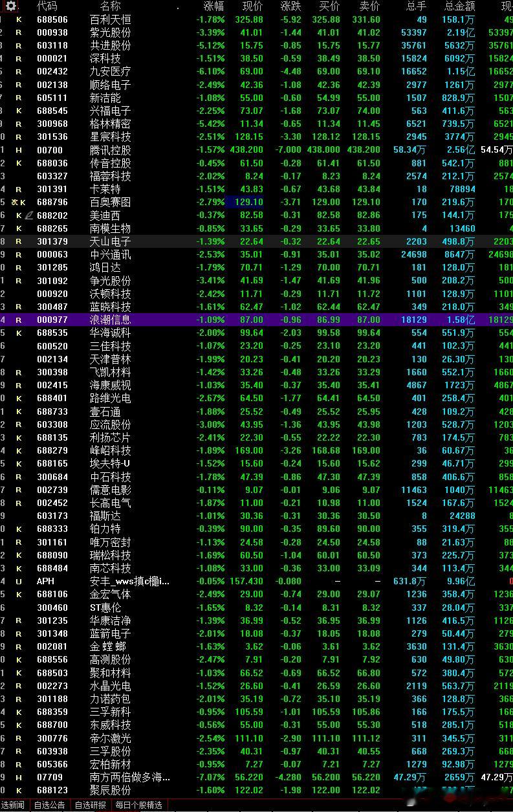Select the stock named ST惠伦
This screenshot has height=812, width=513.
[105, 608]
